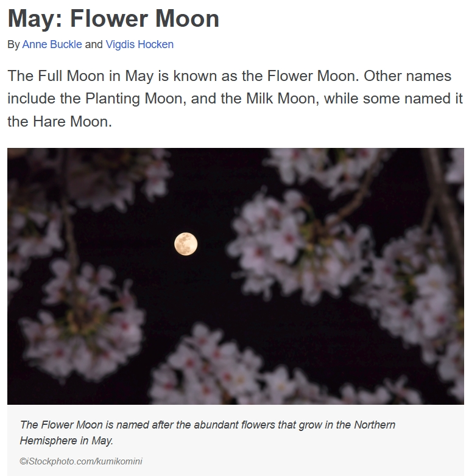Click the italic Flower Moon caption text
Screen dimensions: 469x476
208,432
